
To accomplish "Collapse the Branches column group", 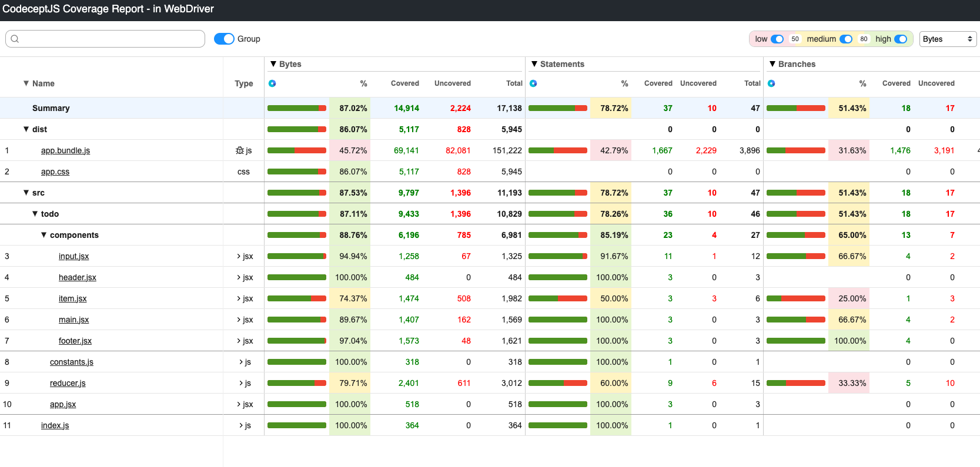I will tap(772, 64).
